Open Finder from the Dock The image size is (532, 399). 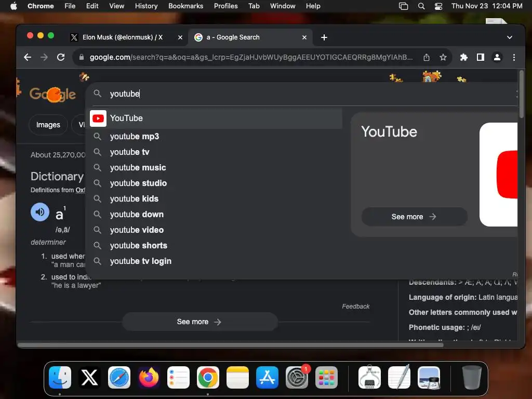coord(60,377)
